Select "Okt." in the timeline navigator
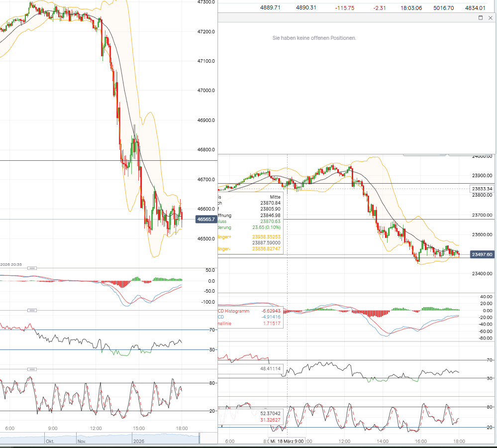Screen dimensions: 497x448 tap(50, 441)
